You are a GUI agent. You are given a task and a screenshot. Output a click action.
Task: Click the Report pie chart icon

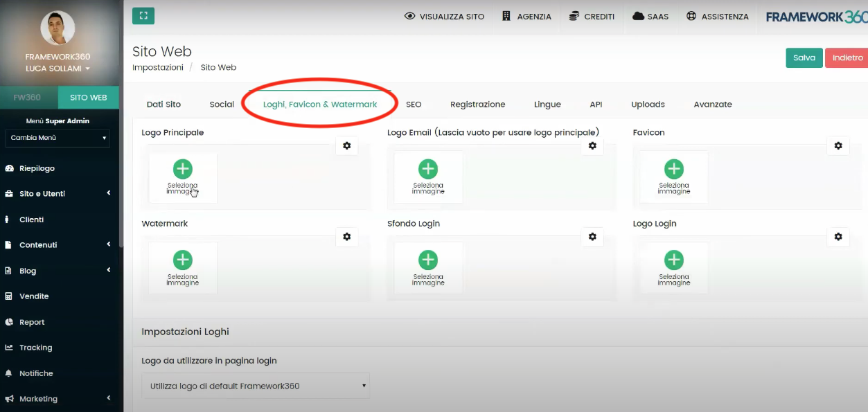point(9,322)
